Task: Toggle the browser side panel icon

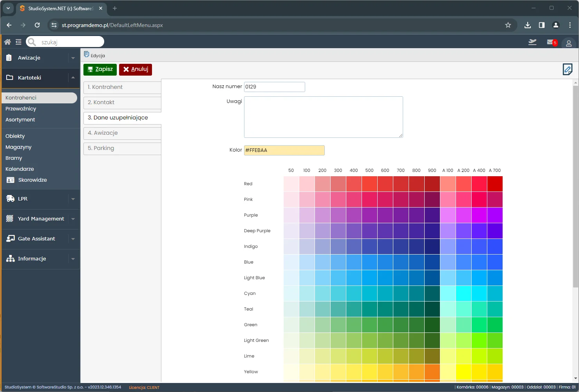Action: coord(542,25)
